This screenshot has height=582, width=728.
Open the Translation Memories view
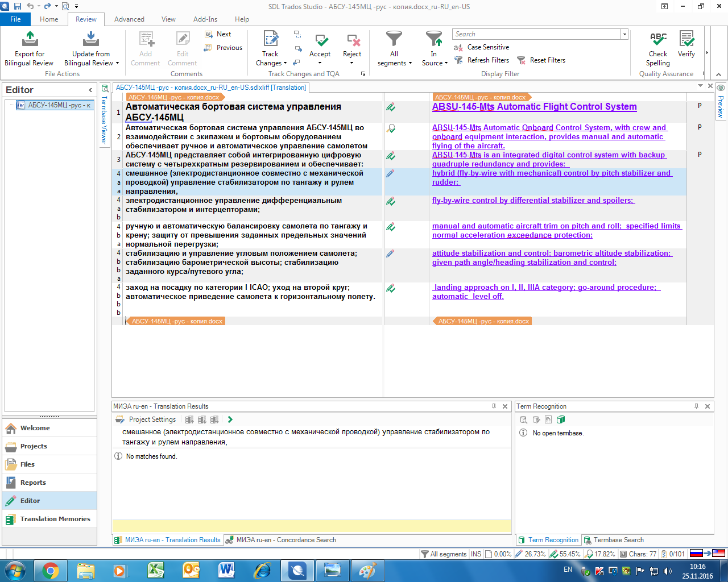coord(49,519)
